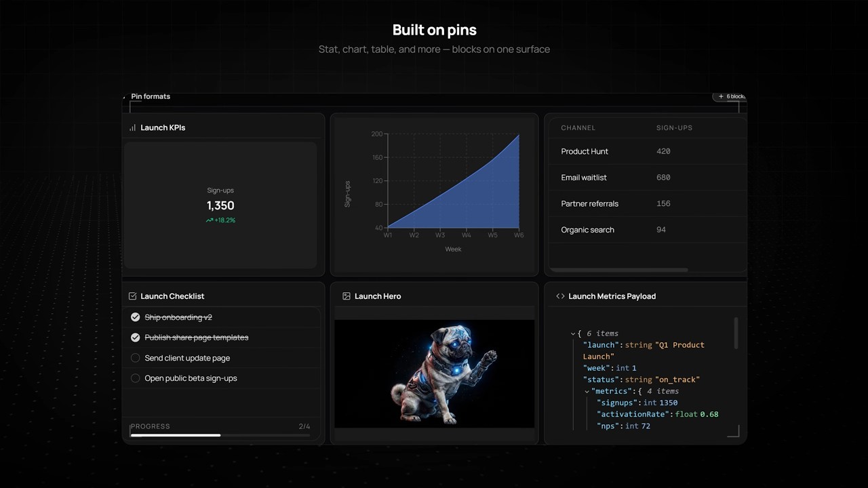Click the sign-ups value 420

[663, 151]
